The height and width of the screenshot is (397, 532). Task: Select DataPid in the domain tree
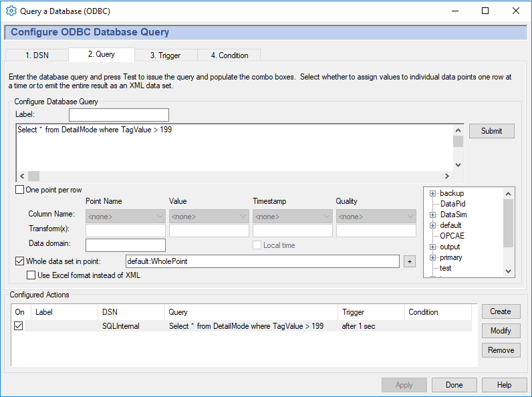[x=452, y=204]
